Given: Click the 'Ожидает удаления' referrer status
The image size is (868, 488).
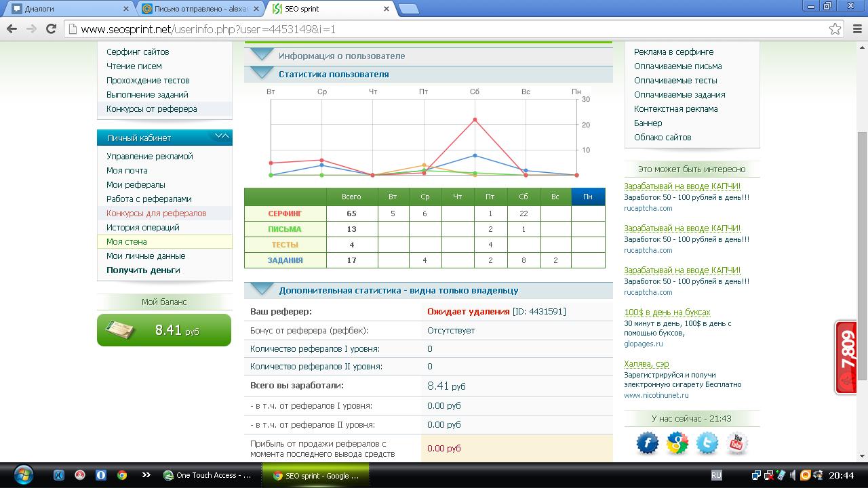Looking at the screenshot, I should tap(469, 311).
